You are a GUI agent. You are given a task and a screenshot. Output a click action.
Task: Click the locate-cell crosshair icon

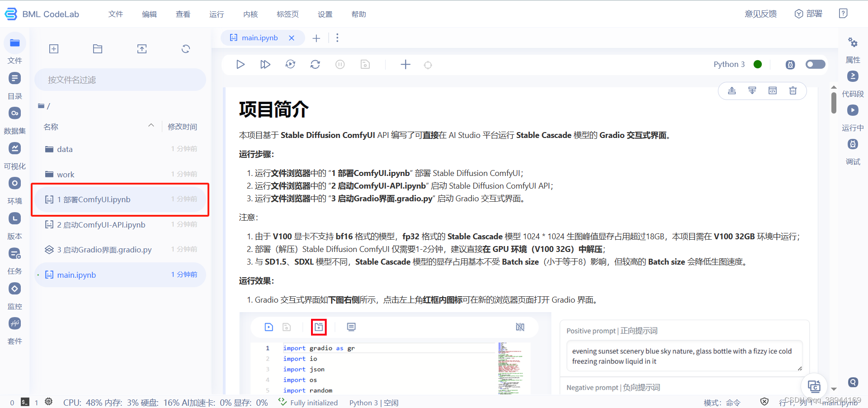pos(428,65)
